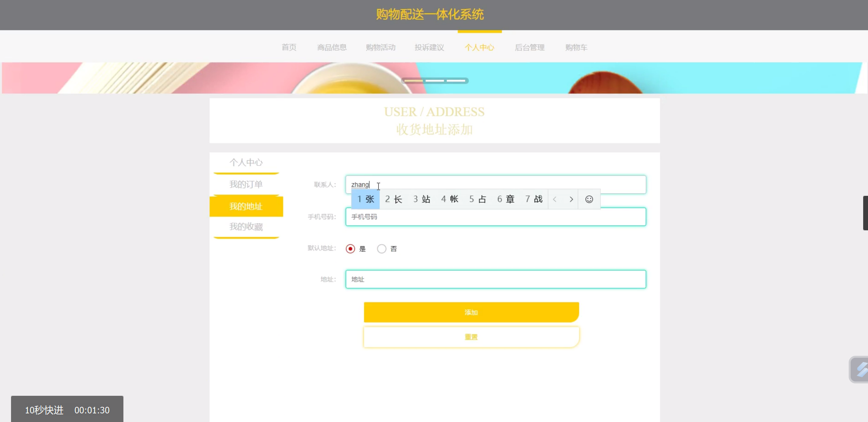Select candidate 1 张 in IME bar
Screen dimensions: 868x422
[365, 199]
